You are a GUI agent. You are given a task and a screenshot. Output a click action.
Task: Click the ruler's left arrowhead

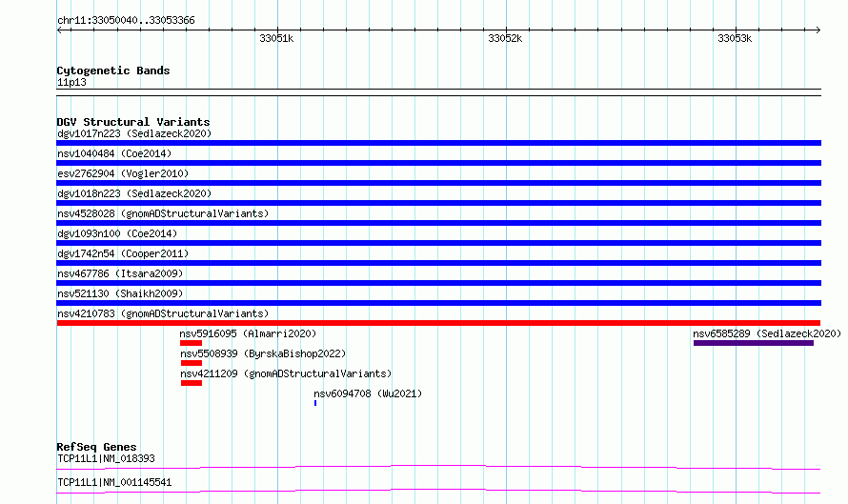(x=59, y=30)
